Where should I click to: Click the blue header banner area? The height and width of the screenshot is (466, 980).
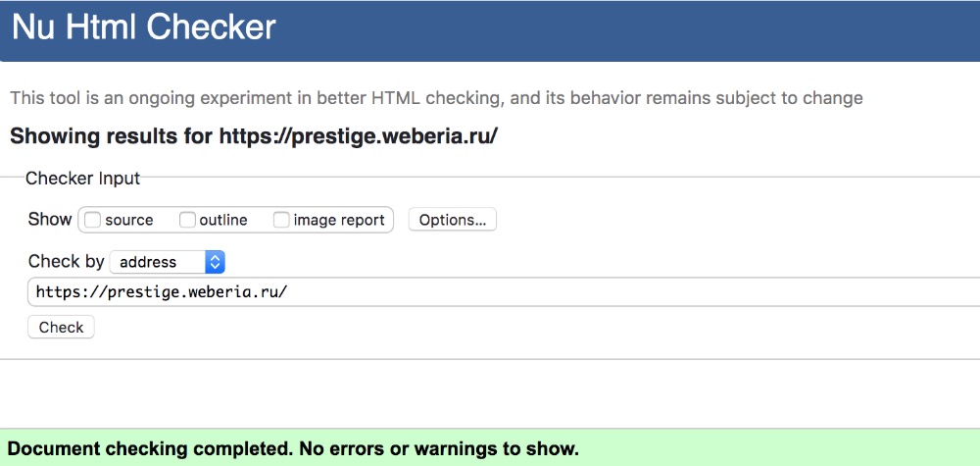coord(637,29)
